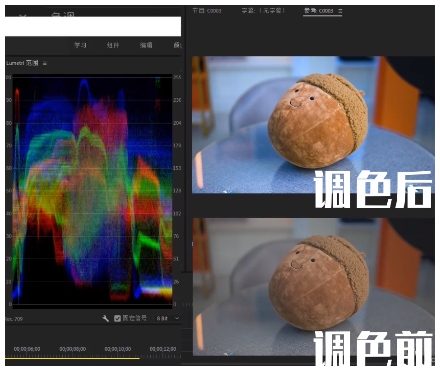Switch to the Assembly (组件) workspace tab
440x371 pixels.
pyautogui.click(x=113, y=45)
